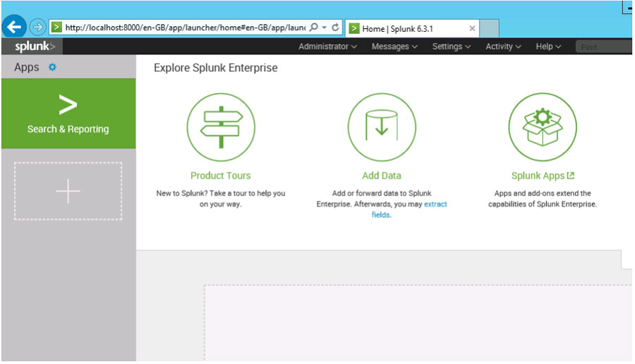Image resolution: width=635 pixels, height=364 pixels.
Task: Open the Messages dropdown
Action: pyautogui.click(x=394, y=47)
